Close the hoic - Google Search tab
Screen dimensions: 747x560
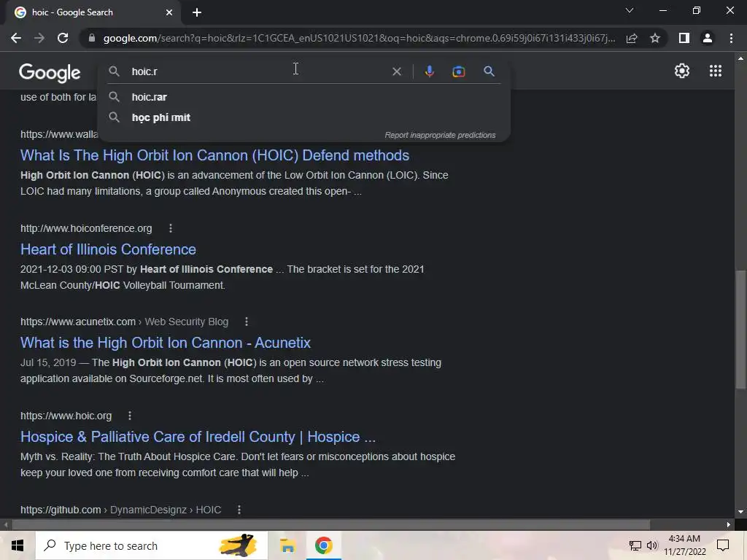click(x=169, y=12)
